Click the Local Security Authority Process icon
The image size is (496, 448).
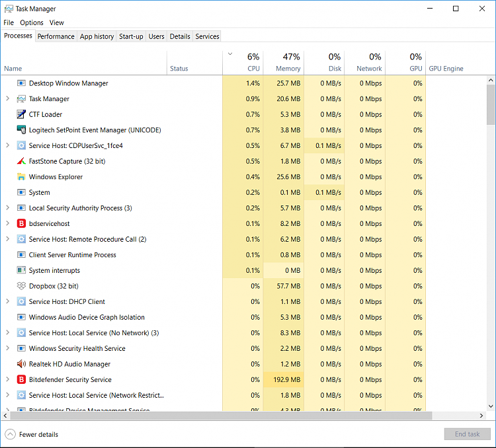tap(21, 207)
